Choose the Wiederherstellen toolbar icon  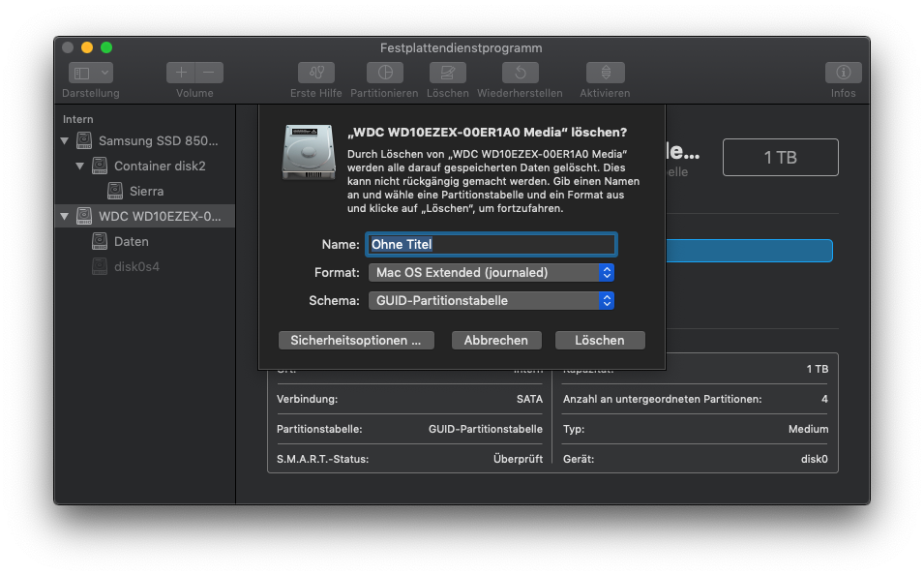point(520,73)
